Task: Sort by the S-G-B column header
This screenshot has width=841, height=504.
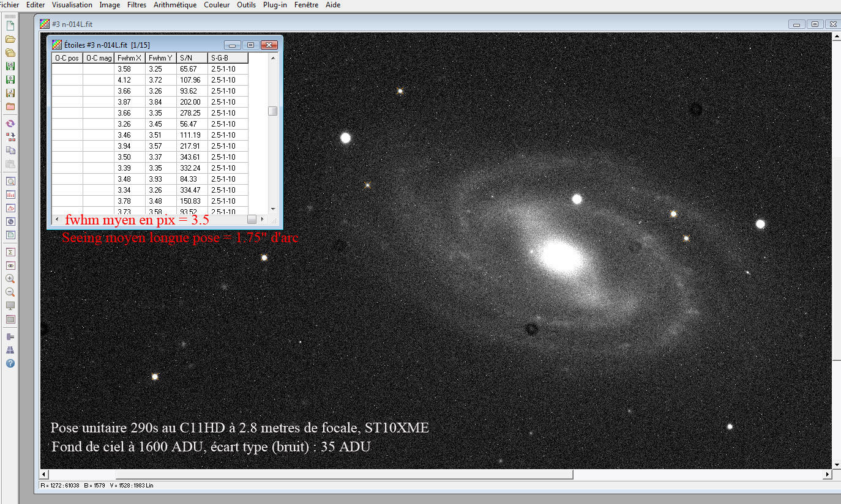Action: pos(228,58)
